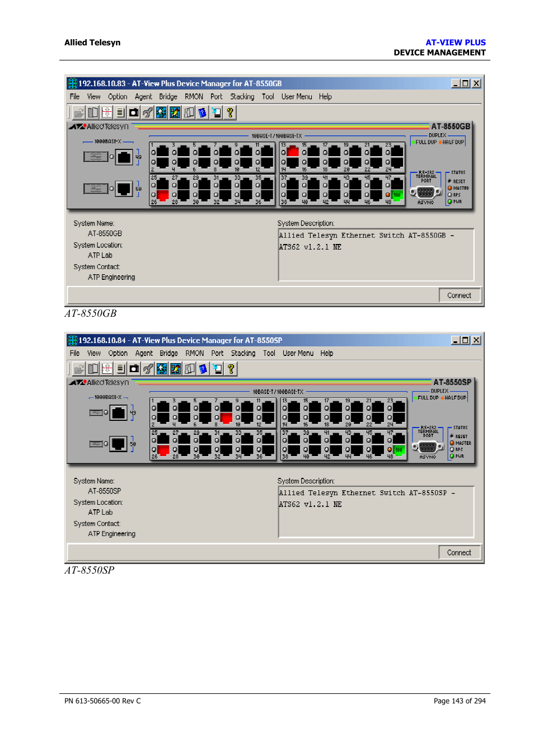
Task: Open the View menu in AT-8550SP window
Action: (x=93, y=354)
